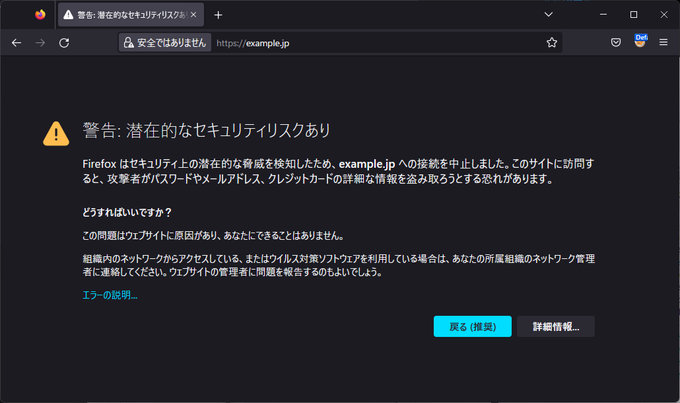Click the 安全ではありません security lock indicator
The image size is (680, 403).
[165, 43]
